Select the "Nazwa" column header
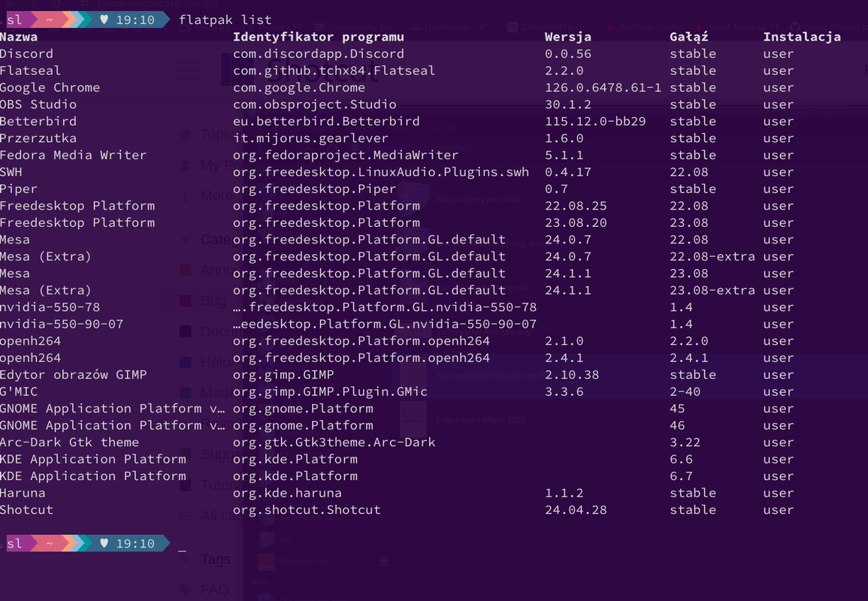This screenshot has height=601, width=868. point(19,37)
